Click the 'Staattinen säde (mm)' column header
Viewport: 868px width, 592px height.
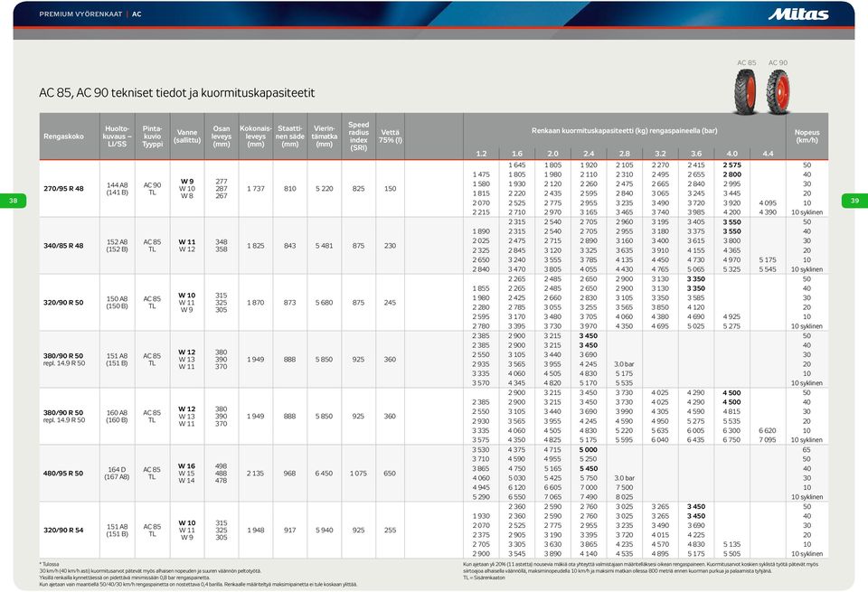[x=290, y=136]
